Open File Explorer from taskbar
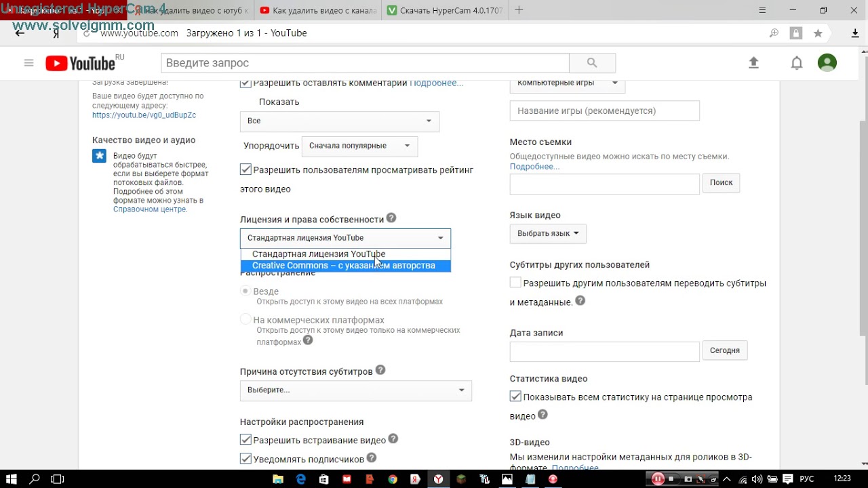Screen dimensions: 868x488 point(277,479)
